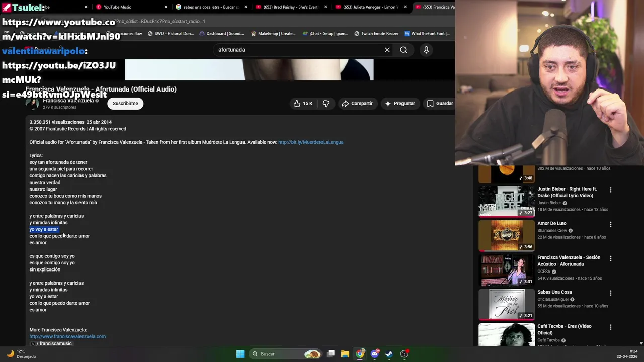Click the video player preview area

click(x=249, y=70)
